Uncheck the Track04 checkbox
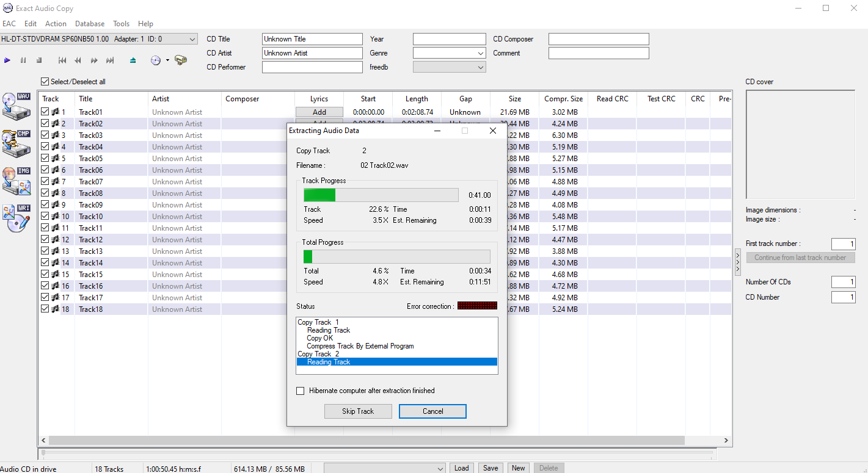The width and height of the screenshot is (868, 473). 45,147
